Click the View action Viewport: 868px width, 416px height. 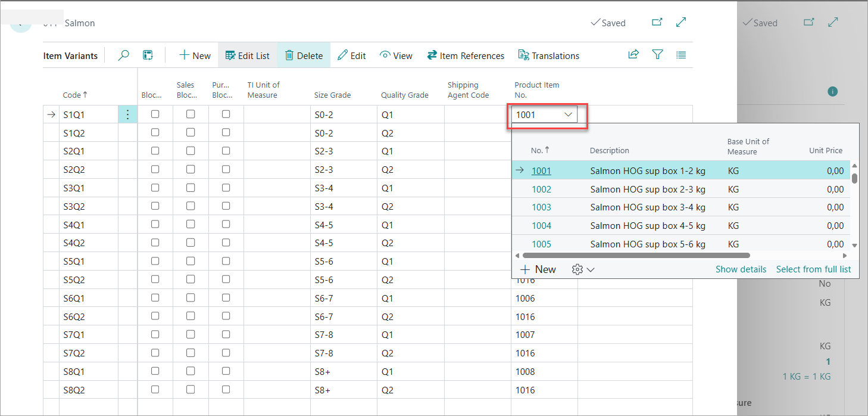(396, 55)
